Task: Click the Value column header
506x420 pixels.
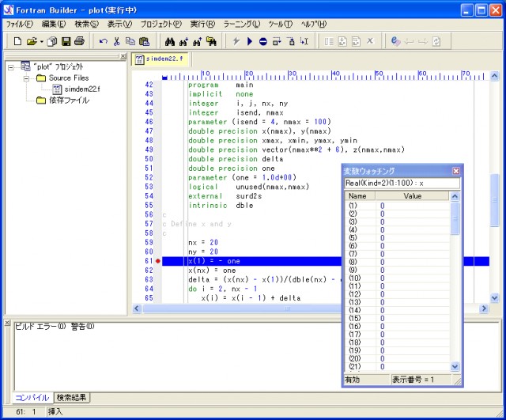Action: pos(413,195)
